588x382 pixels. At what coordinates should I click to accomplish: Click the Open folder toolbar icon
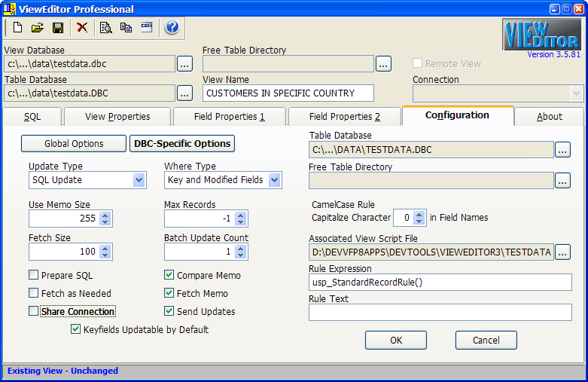37,28
